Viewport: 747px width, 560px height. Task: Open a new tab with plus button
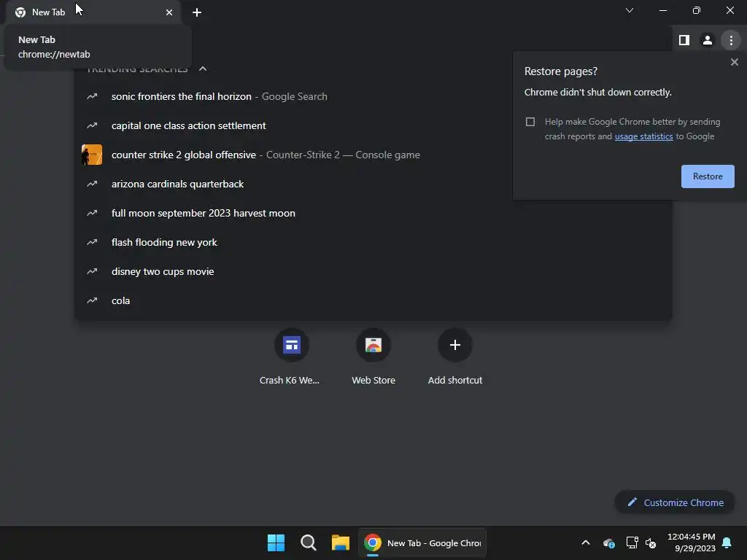pos(197,12)
